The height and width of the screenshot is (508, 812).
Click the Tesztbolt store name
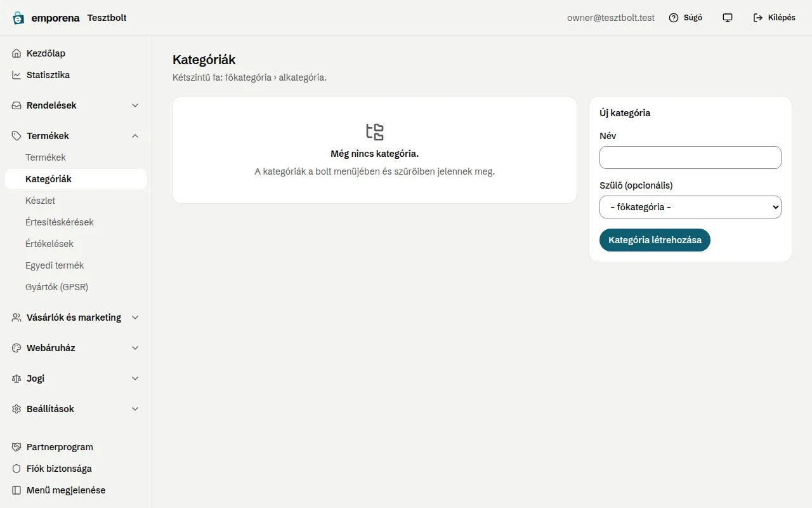(x=107, y=18)
